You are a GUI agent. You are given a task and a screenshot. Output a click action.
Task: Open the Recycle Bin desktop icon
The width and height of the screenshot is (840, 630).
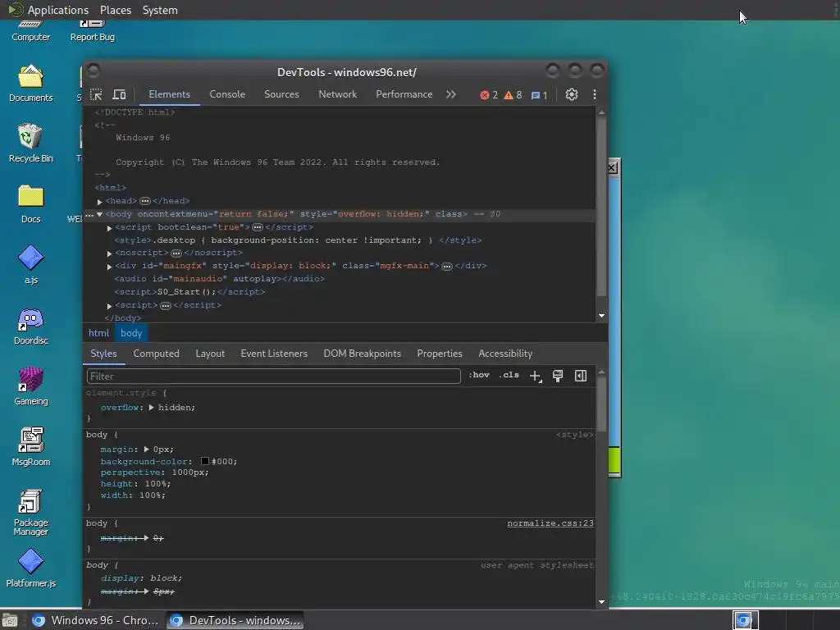point(30,144)
